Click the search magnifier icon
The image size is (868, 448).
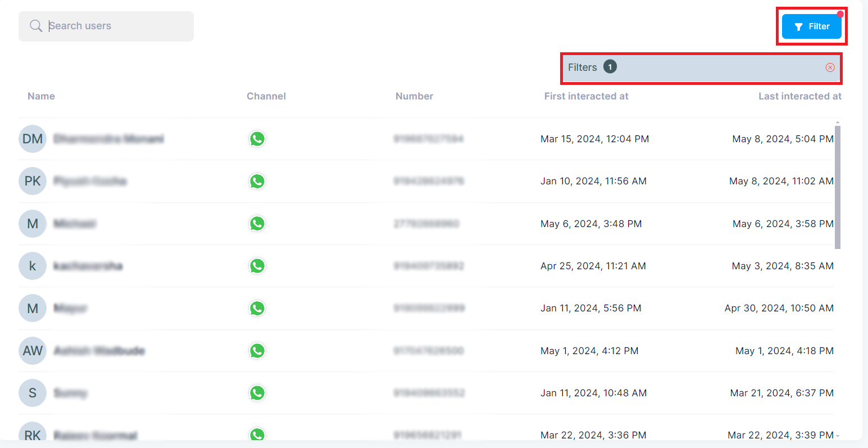(36, 26)
